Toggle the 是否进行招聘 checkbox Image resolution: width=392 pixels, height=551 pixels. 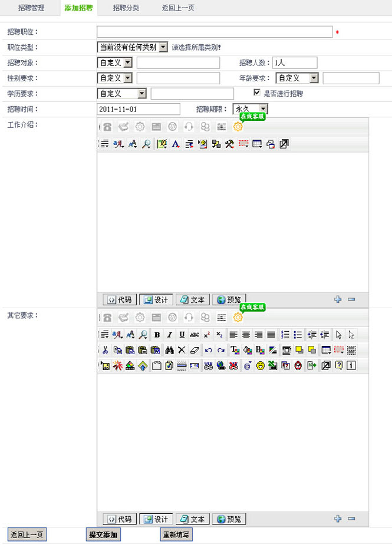coord(256,93)
